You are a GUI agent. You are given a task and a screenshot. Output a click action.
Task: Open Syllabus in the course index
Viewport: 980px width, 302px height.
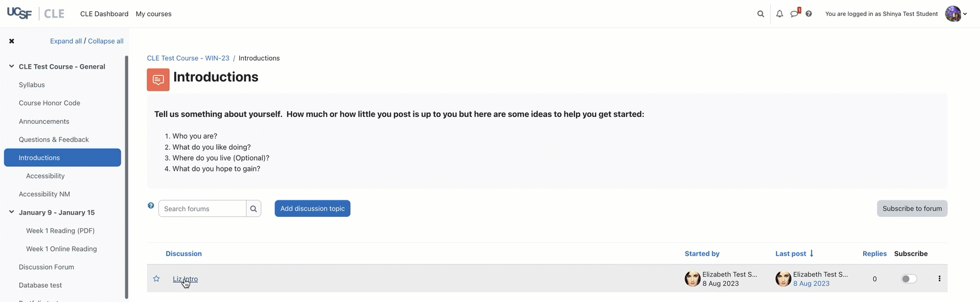[x=32, y=85]
